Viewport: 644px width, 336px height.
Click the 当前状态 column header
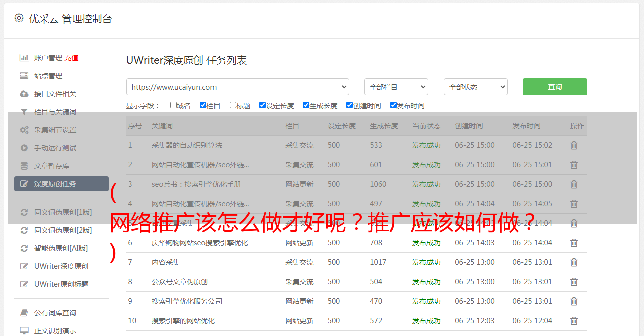pyautogui.click(x=426, y=126)
